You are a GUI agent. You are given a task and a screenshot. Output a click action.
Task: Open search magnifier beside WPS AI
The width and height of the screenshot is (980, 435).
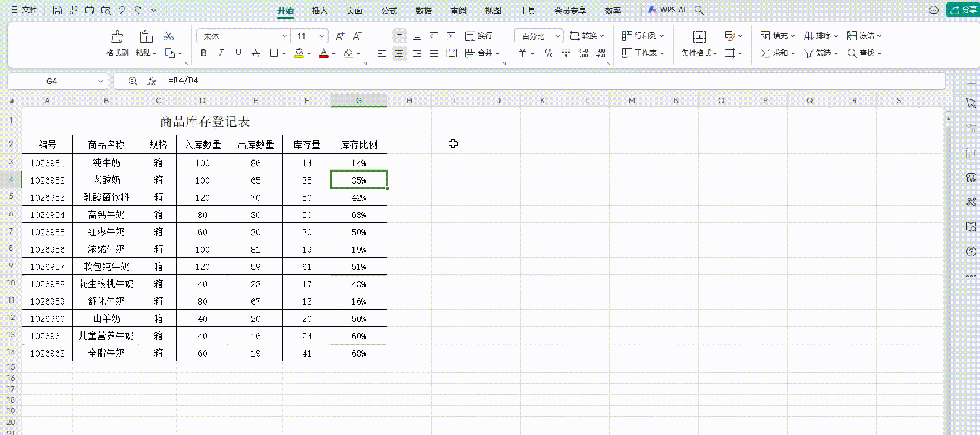click(x=699, y=10)
